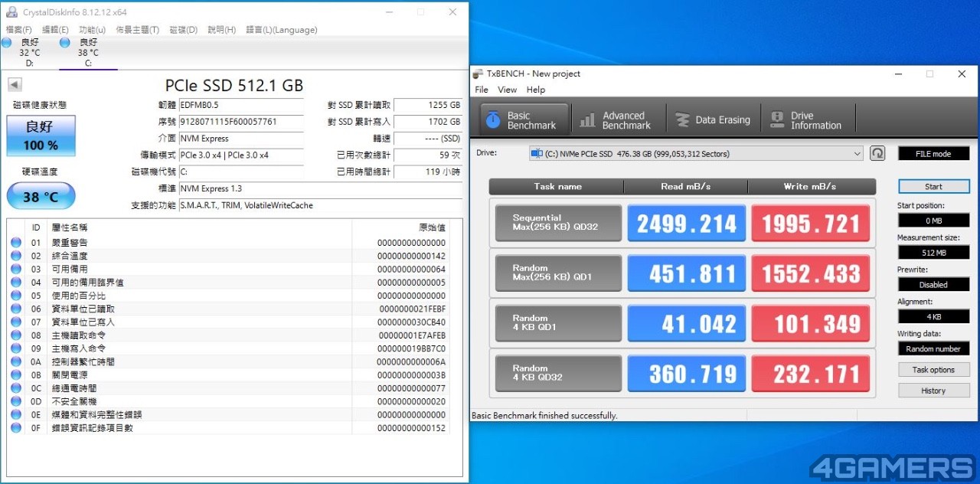This screenshot has height=484, width=980.
Task: Click the total host writes value 1702 GB
Action: click(428, 122)
